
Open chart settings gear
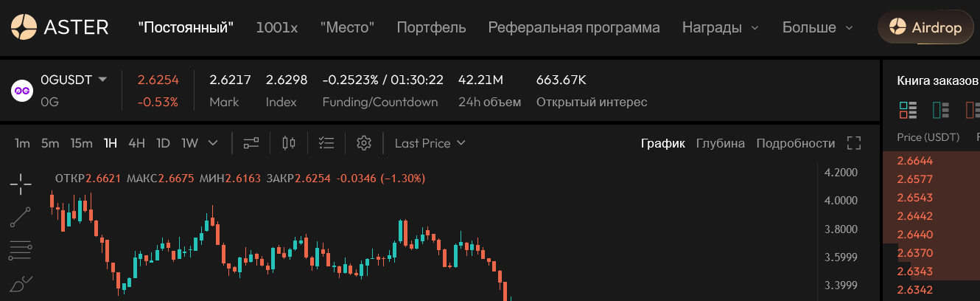pyautogui.click(x=363, y=143)
